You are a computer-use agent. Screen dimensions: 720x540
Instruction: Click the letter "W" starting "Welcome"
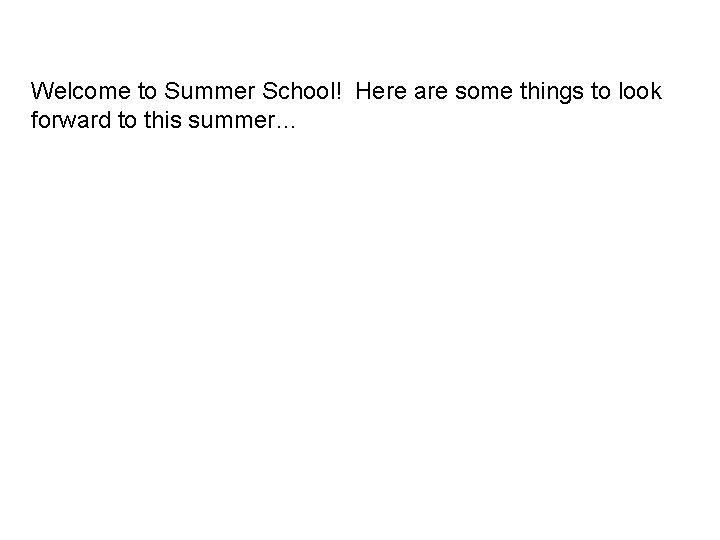41,92
